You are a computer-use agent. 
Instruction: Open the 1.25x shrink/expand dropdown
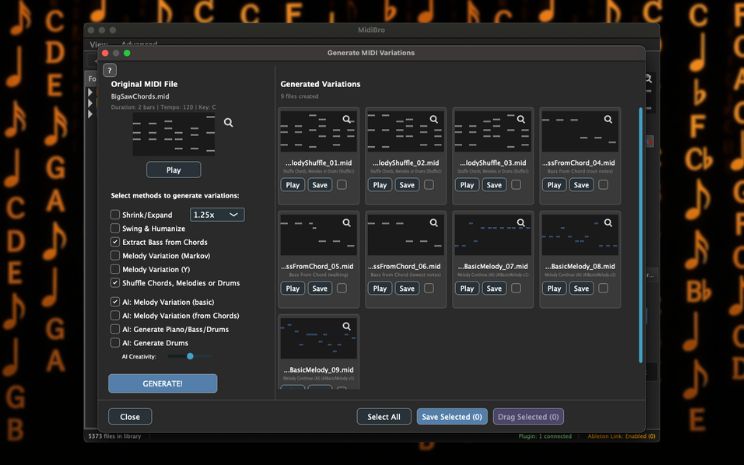point(217,214)
